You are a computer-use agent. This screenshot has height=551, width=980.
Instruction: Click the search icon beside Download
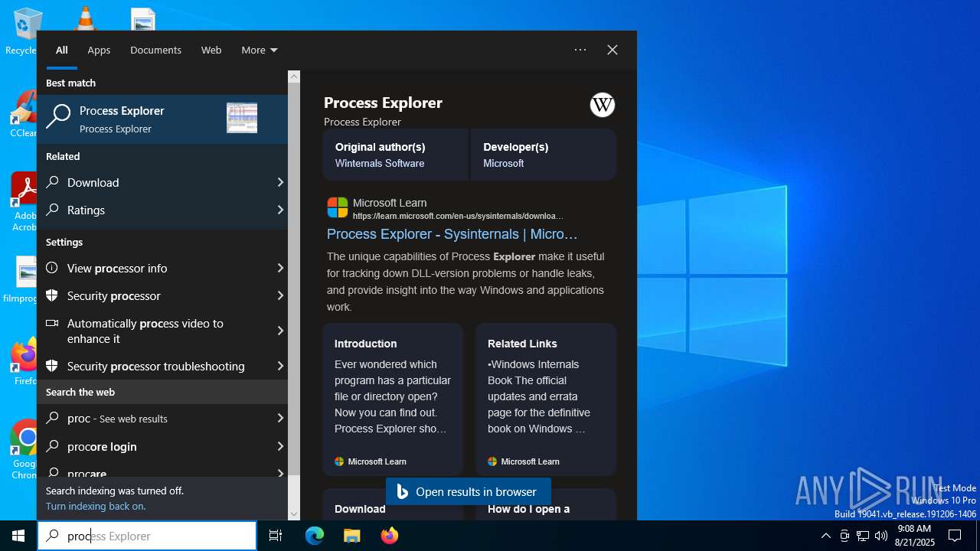point(52,182)
